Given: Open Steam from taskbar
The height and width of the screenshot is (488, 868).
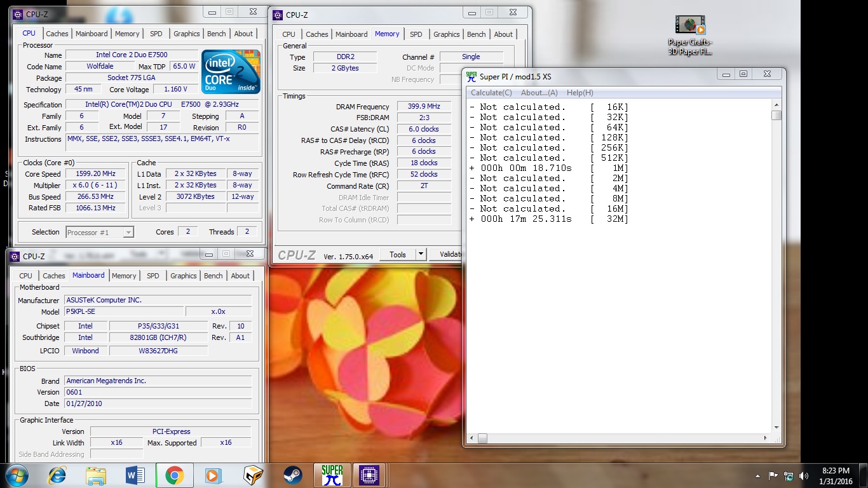Looking at the screenshot, I should 292,475.
